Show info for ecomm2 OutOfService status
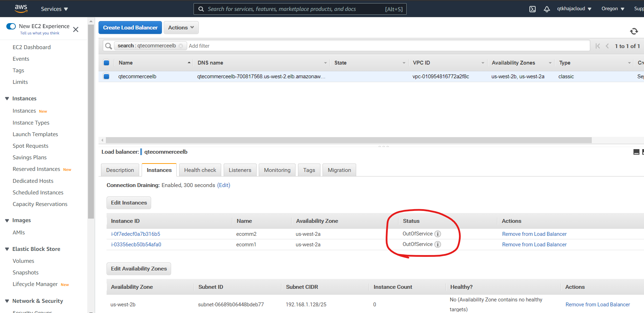The height and width of the screenshot is (313, 644). point(438,234)
